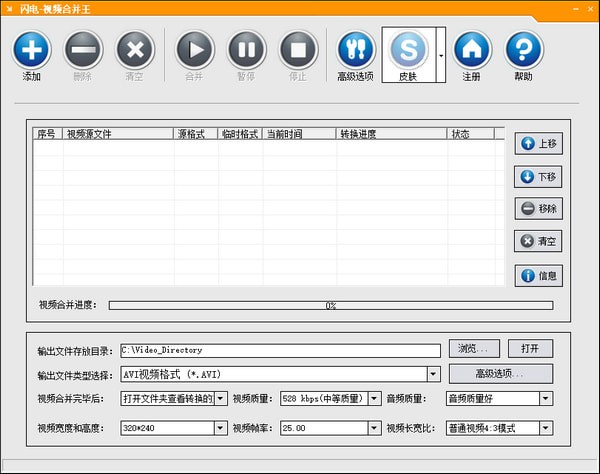Click the output directory input field
The height and width of the screenshot is (474, 600).
[x=280, y=350]
